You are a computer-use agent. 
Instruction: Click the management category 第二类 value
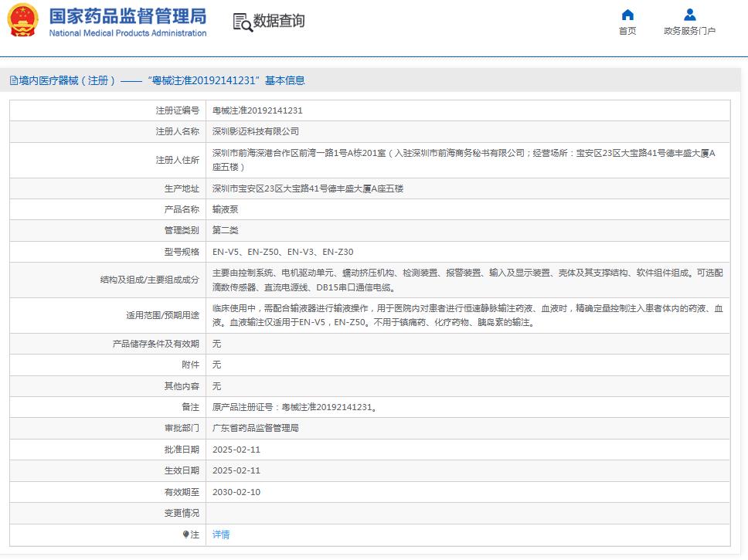pos(225,230)
